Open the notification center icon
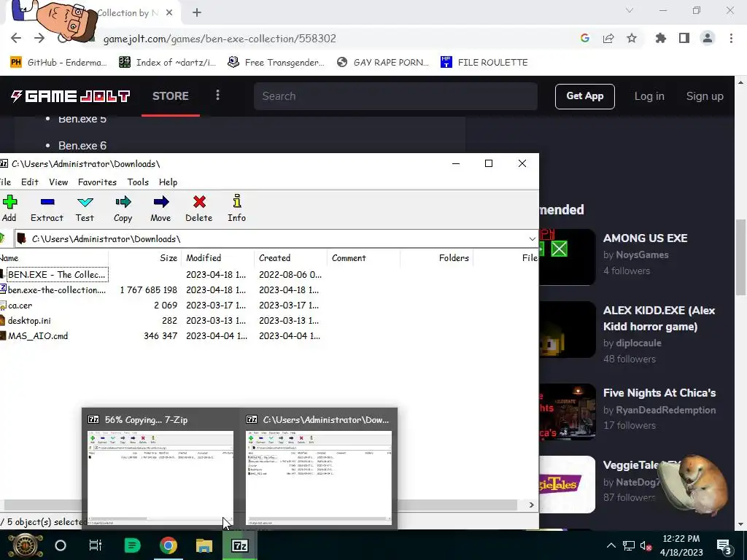 724,545
